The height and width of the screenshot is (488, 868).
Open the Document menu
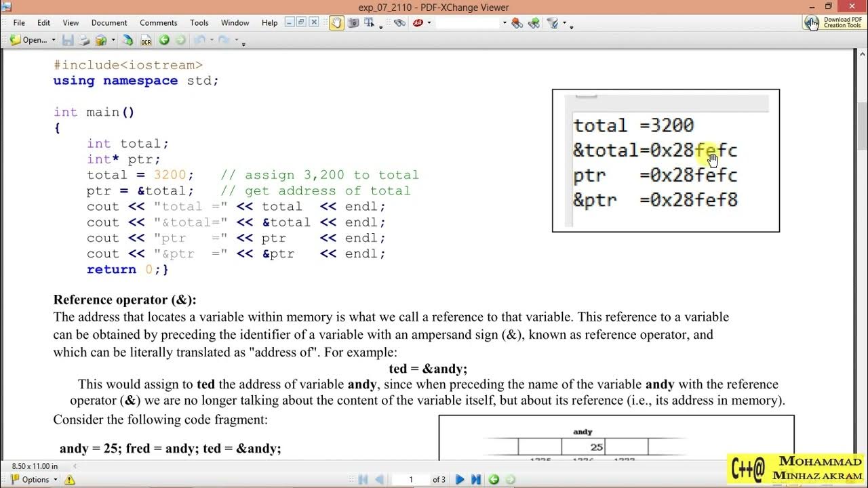[x=109, y=22]
